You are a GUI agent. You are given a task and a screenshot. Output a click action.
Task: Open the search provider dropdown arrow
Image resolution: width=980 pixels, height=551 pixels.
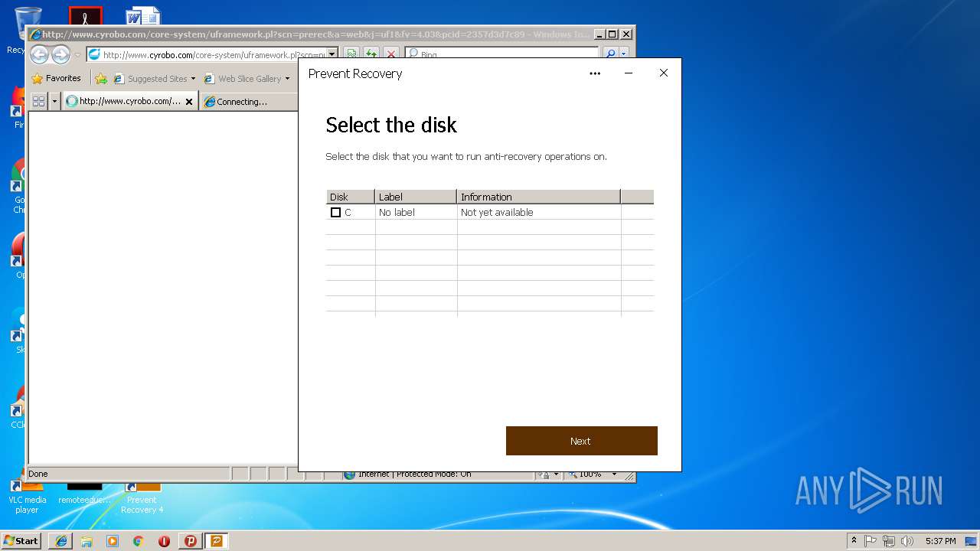pyautogui.click(x=624, y=54)
